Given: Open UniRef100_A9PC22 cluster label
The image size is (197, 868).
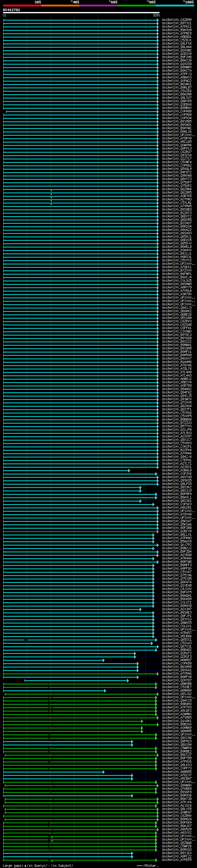Looking at the screenshot, I should pos(177,857).
